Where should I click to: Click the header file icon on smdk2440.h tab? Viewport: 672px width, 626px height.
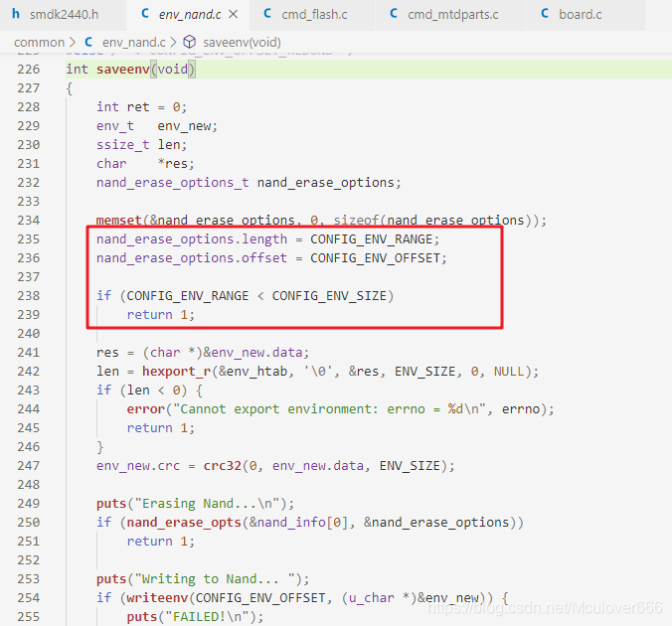click(16, 14)
